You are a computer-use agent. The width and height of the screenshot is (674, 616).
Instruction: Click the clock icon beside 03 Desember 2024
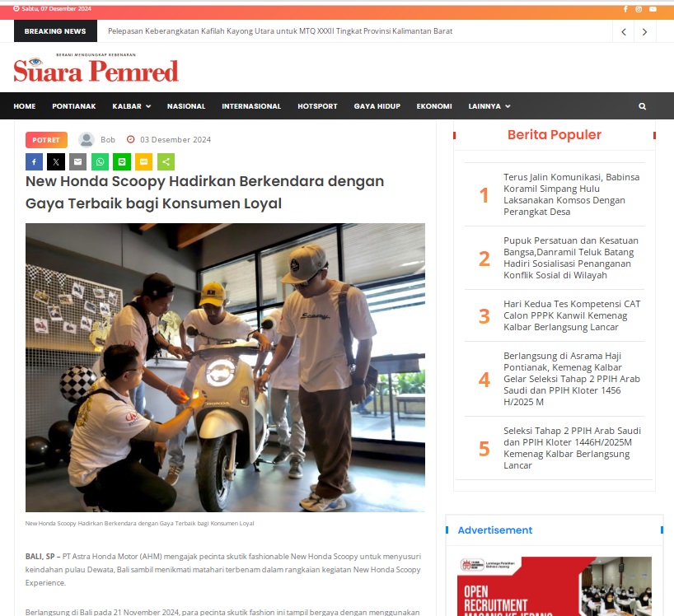point(131,139)
